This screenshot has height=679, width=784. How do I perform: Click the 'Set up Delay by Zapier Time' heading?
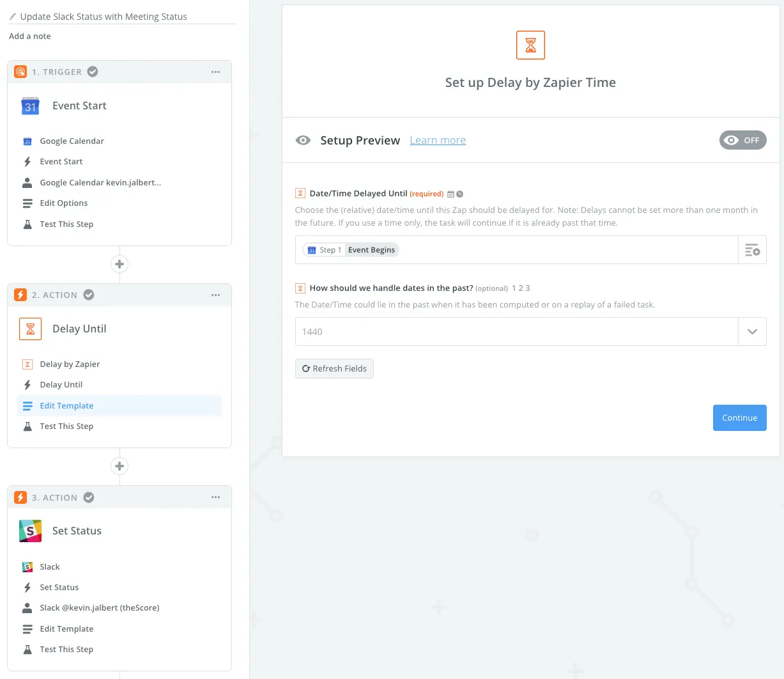pos(530,82)
